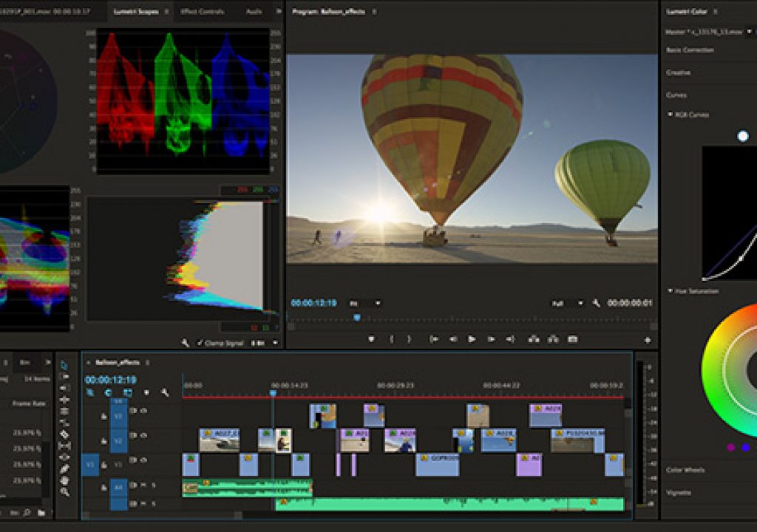This screenshot has height=532, width=757.
Task: Open the Program monitor button editor plus icon
Action: pos(648,341)
